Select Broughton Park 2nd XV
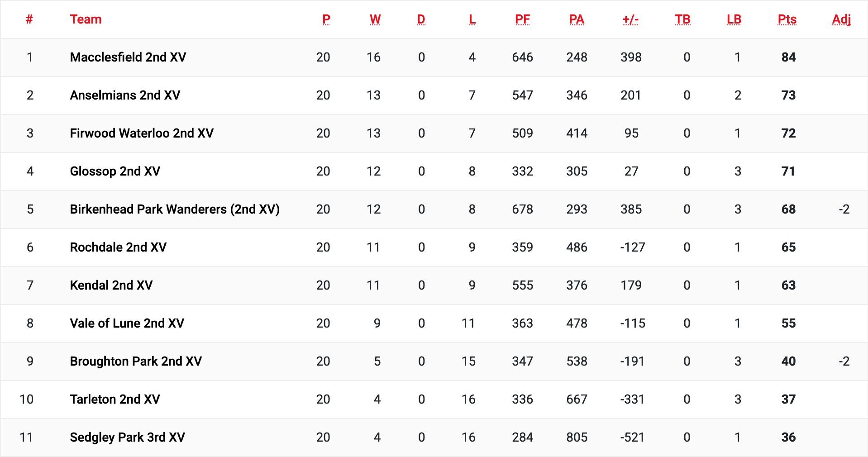The image size is (868, 457). click(136, 361)
